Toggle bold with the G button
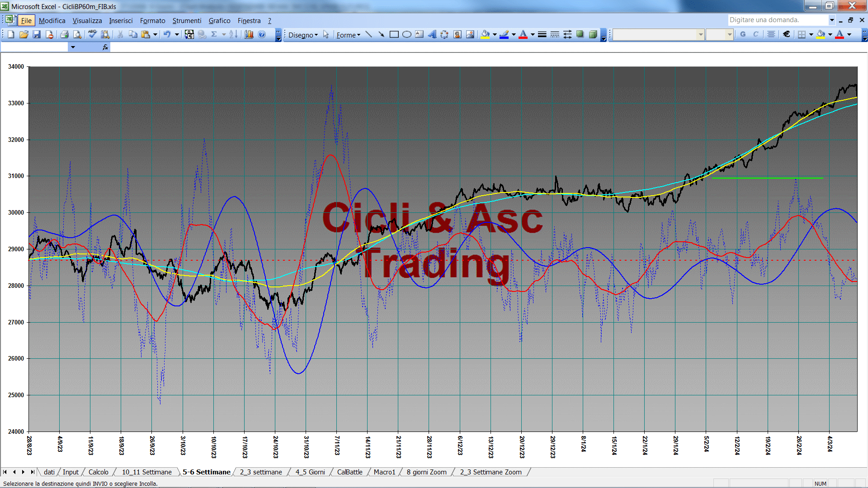Viewport: 868px width, 488px height. point(743,34)
